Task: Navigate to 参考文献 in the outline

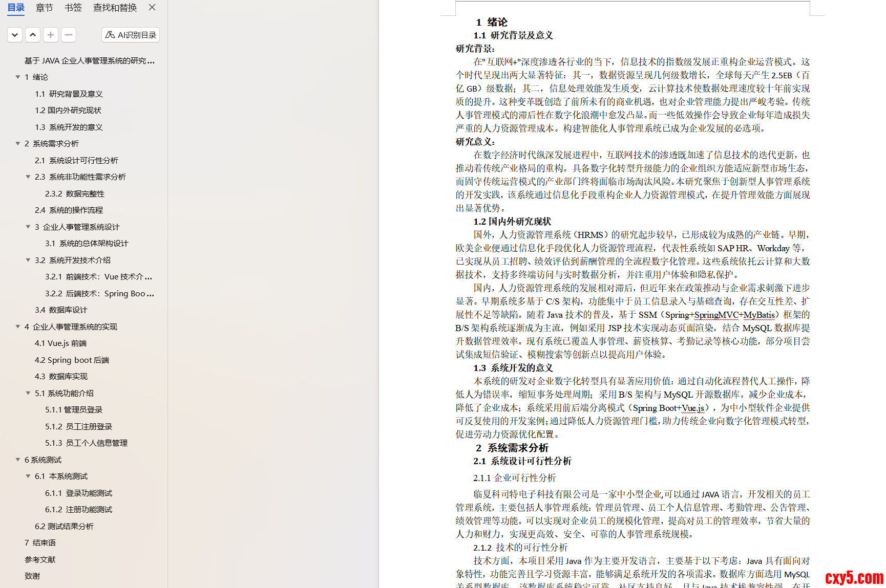Action: pyautogui.click(x=40, y=560)
